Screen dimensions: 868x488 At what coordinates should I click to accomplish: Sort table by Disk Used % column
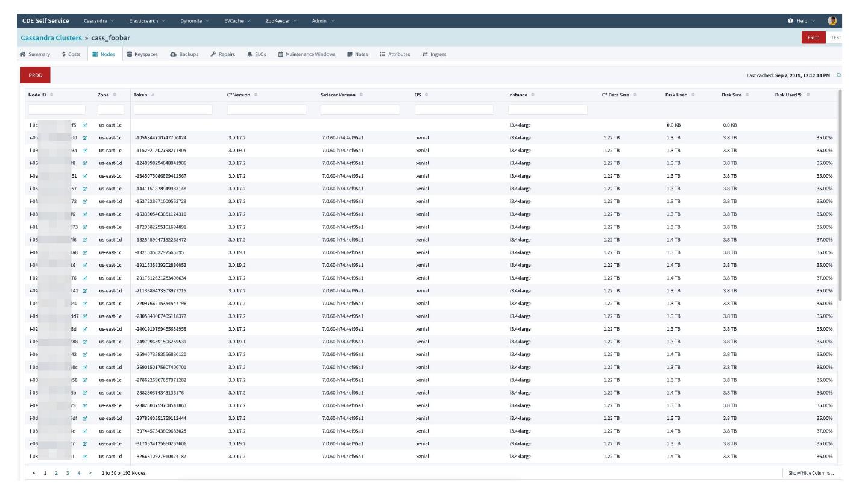click(x=791, y=95)
